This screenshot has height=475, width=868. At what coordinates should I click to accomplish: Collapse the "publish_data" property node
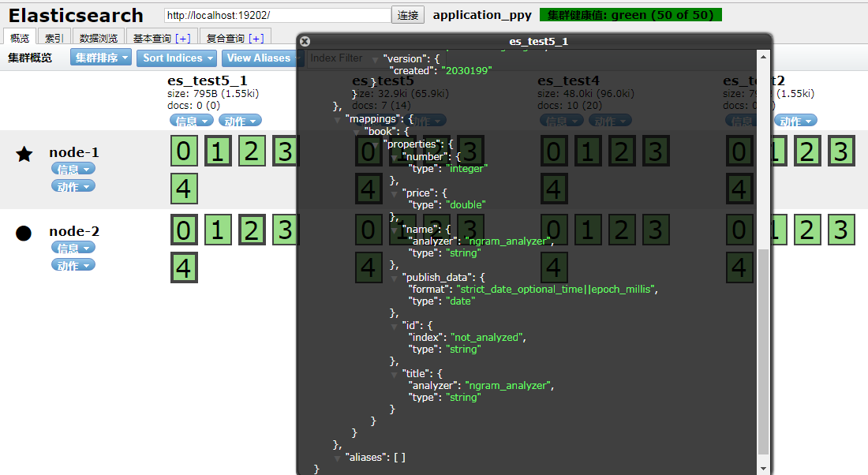coord(395,278)
